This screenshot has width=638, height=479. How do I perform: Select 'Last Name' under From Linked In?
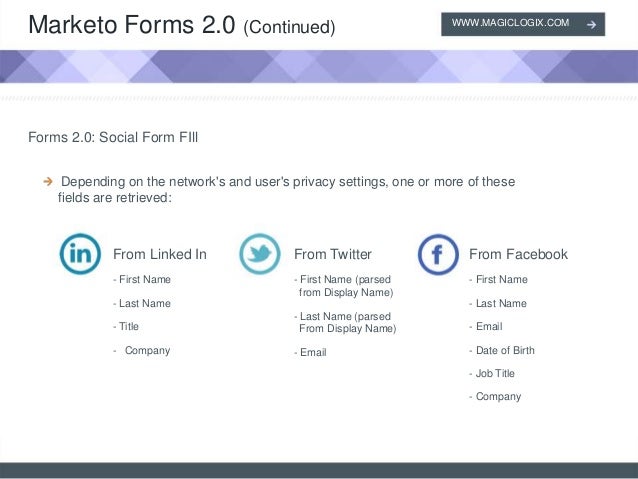145,303
